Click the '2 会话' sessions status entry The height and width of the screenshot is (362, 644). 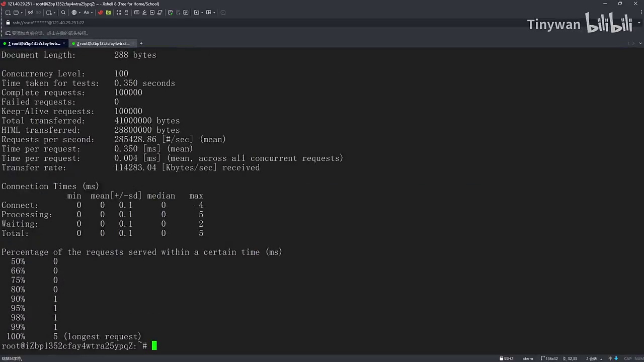[592, 358]
